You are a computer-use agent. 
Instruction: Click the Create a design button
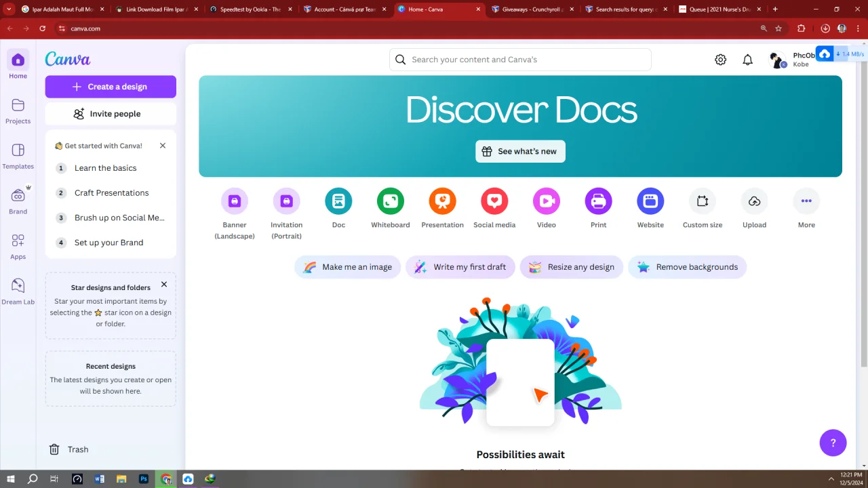(111, 87)
